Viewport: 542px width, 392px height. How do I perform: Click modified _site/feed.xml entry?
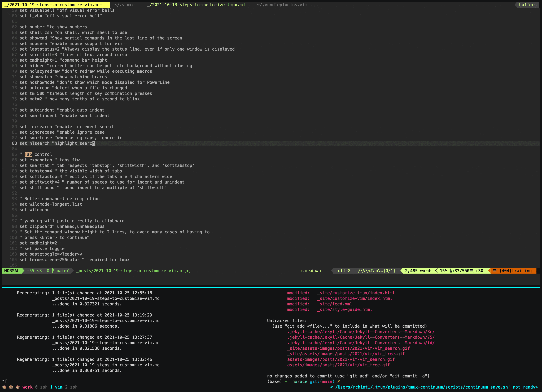(x=320, y=304)
